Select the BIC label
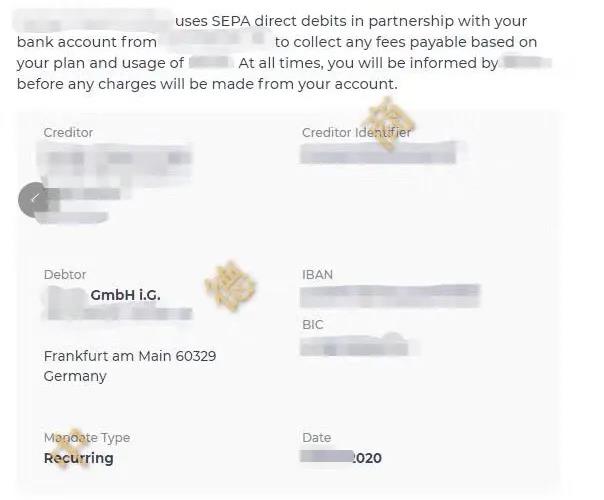 click(x=313, y=325)
